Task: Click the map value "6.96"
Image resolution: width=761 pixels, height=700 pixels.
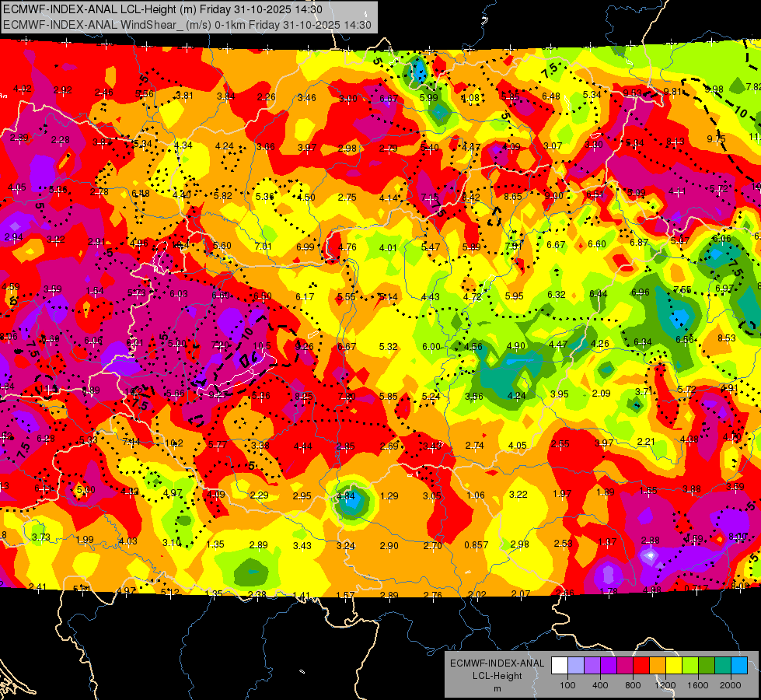Action: [641, 292]
